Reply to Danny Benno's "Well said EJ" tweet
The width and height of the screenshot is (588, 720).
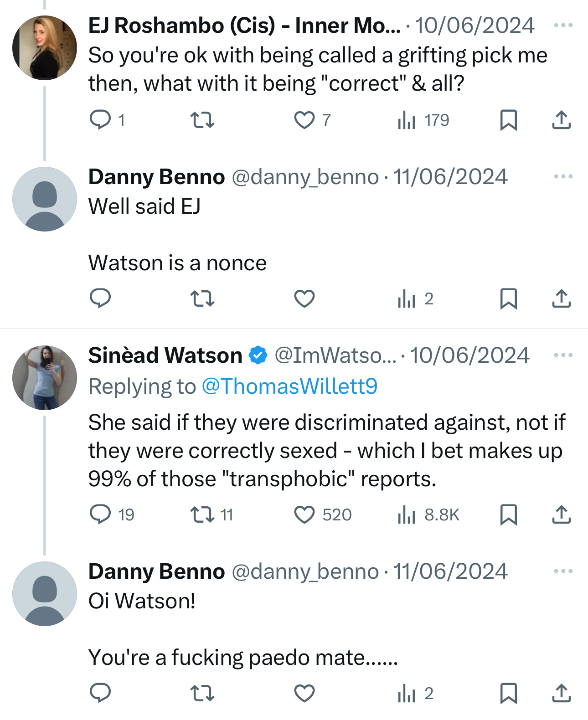(100, 298)
